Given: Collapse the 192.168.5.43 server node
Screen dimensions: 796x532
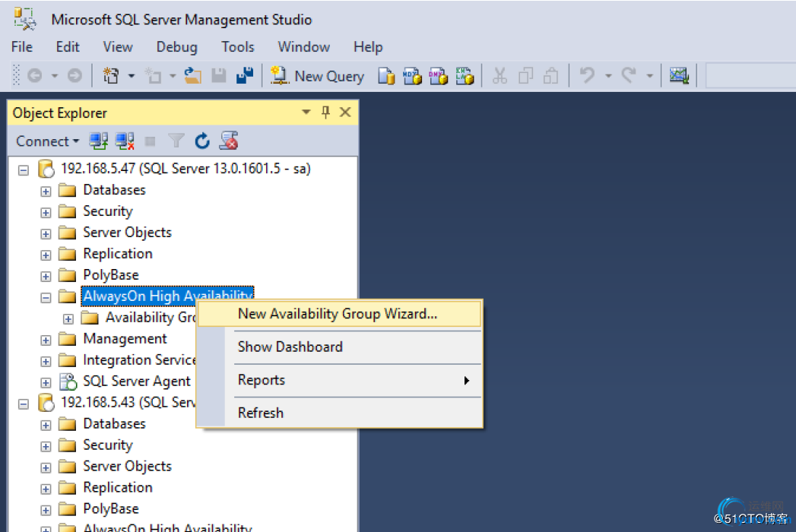Looking at the screenshot, I should click(x=24, y=404).
